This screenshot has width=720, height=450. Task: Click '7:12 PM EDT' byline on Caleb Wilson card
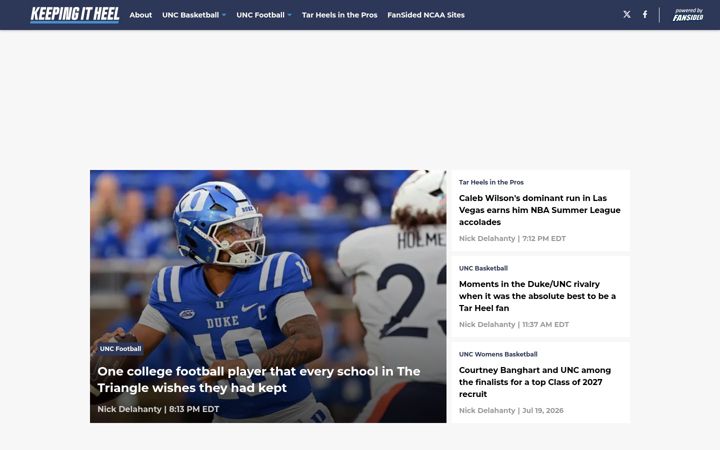[544, 239]
